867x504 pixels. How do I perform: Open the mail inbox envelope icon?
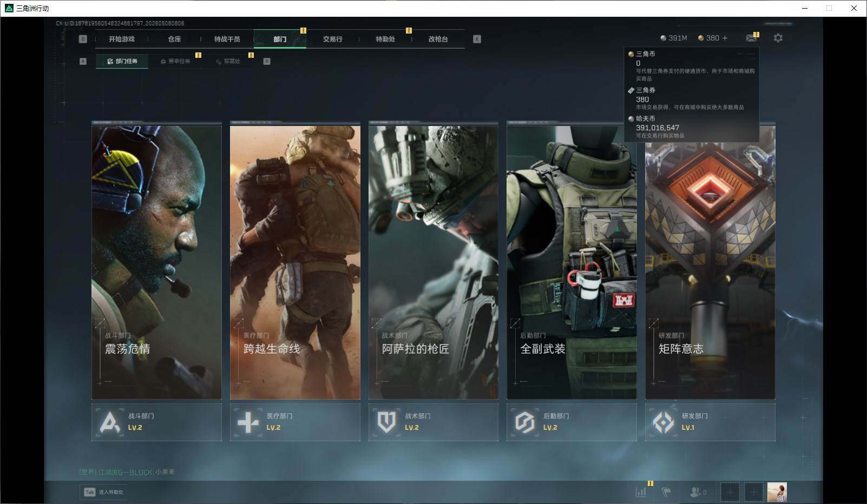click(x=751, y=38)
